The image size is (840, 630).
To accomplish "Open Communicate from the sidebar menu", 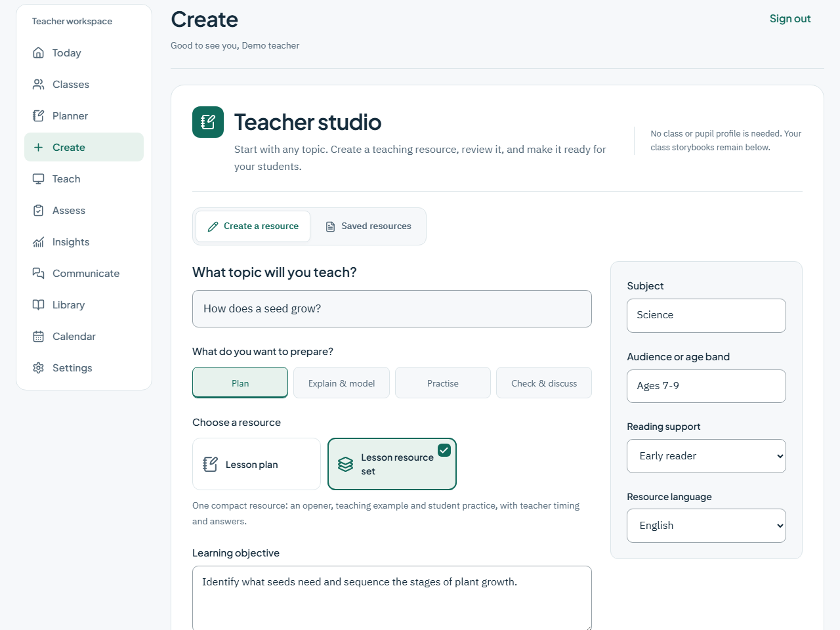I will click(x=84, y=274).
